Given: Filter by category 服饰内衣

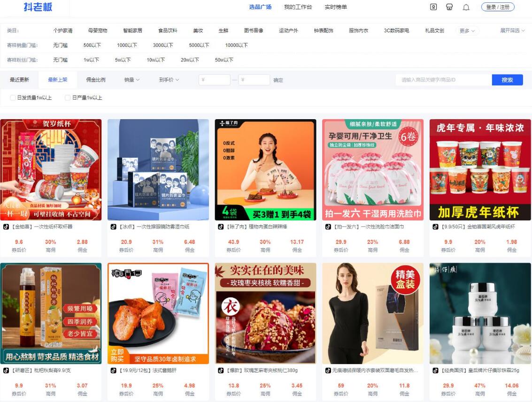Looking at the screenshot, I should click(x=359, y=30).
